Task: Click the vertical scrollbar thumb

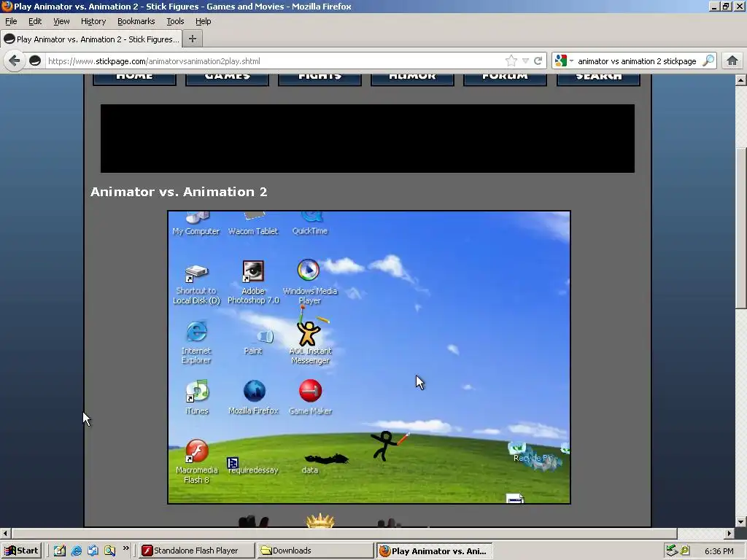Action: 740,229
